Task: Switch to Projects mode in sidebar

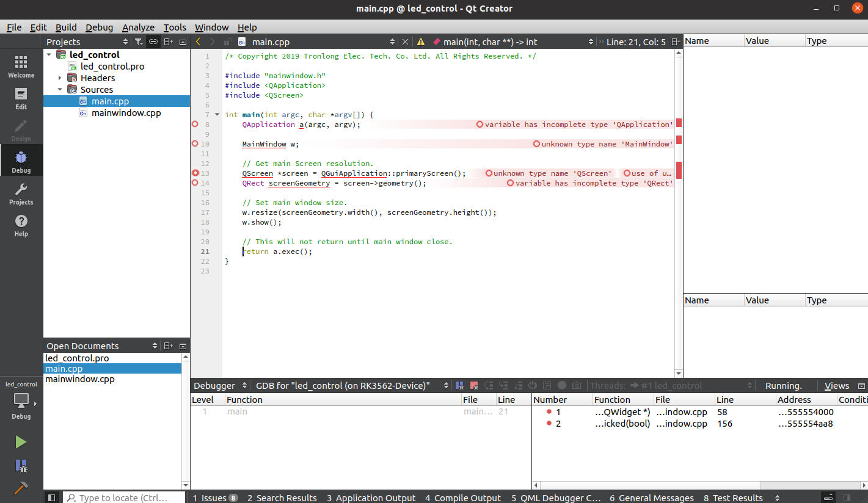Action: [x=21, y=194]
